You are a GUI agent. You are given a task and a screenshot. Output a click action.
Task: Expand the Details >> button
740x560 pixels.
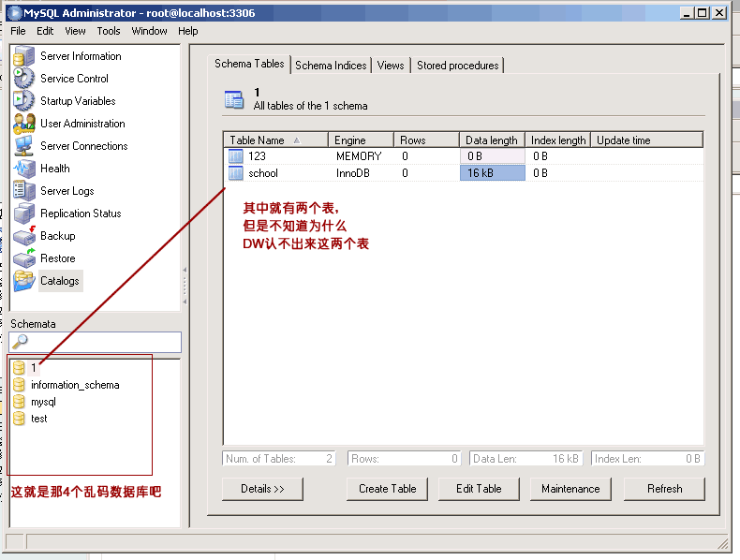coord(262,489)
